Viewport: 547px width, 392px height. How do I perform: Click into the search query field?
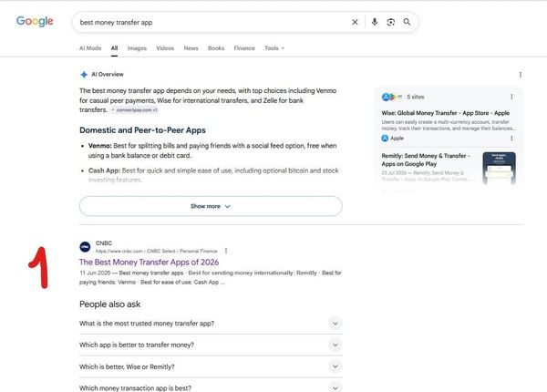tap(212, 22)
